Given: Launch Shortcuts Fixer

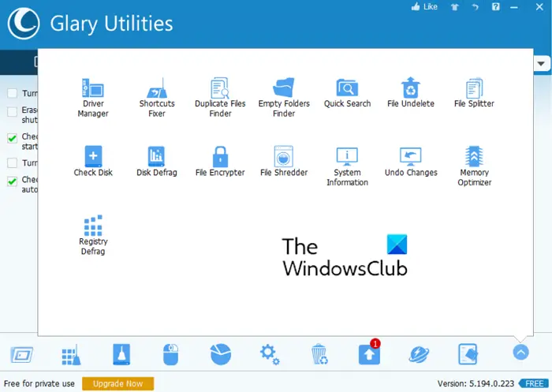Looking at the screenshot, I should coord(157,98).
